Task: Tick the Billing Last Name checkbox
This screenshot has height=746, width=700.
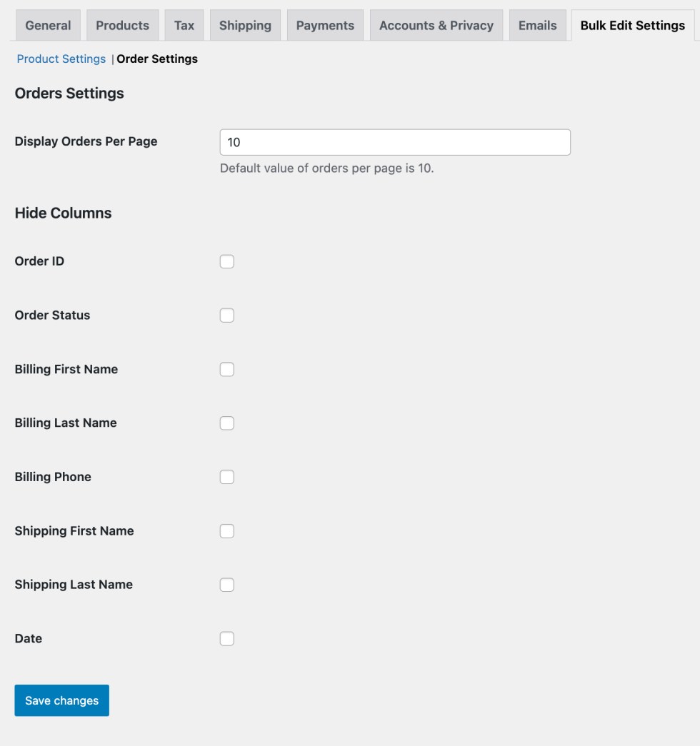Action: click(x=227, y=423)
